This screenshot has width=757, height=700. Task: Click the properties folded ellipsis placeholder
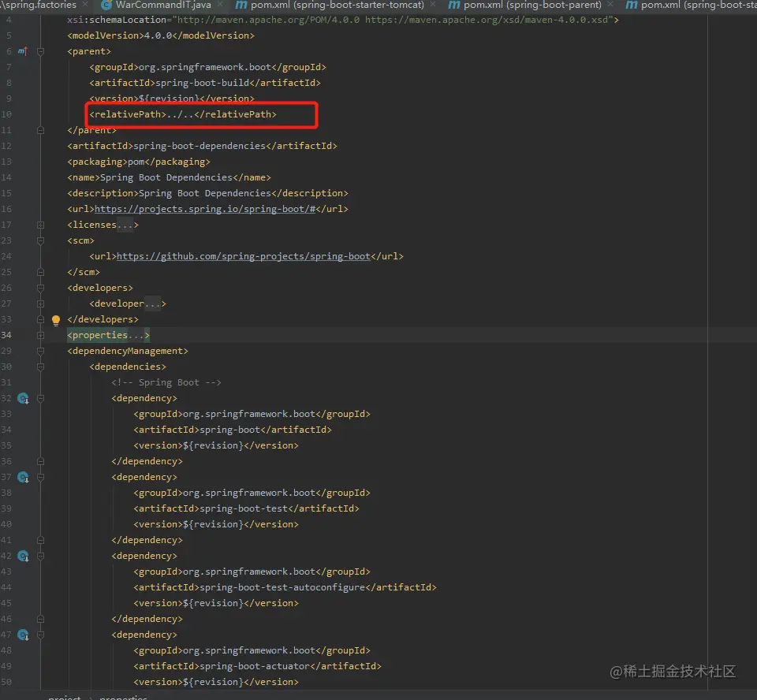pos(136,335)
